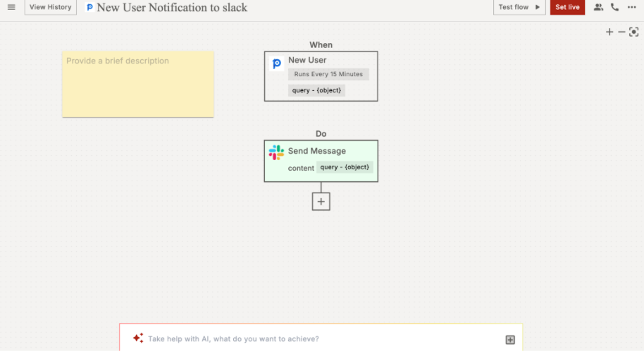
Task: Click the trigger's query object chip
Action: pyautogui.click(x=317, y=90)
